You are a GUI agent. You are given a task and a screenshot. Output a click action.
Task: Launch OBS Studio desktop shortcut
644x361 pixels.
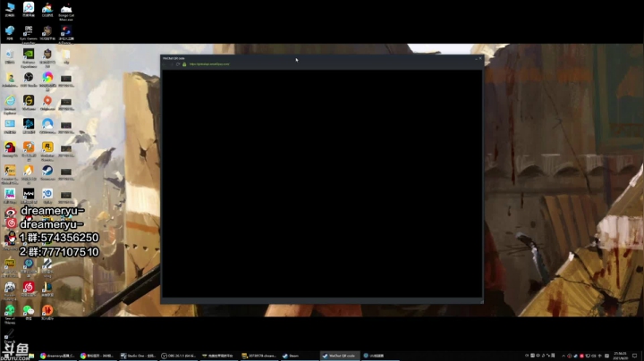coord(29,80)
